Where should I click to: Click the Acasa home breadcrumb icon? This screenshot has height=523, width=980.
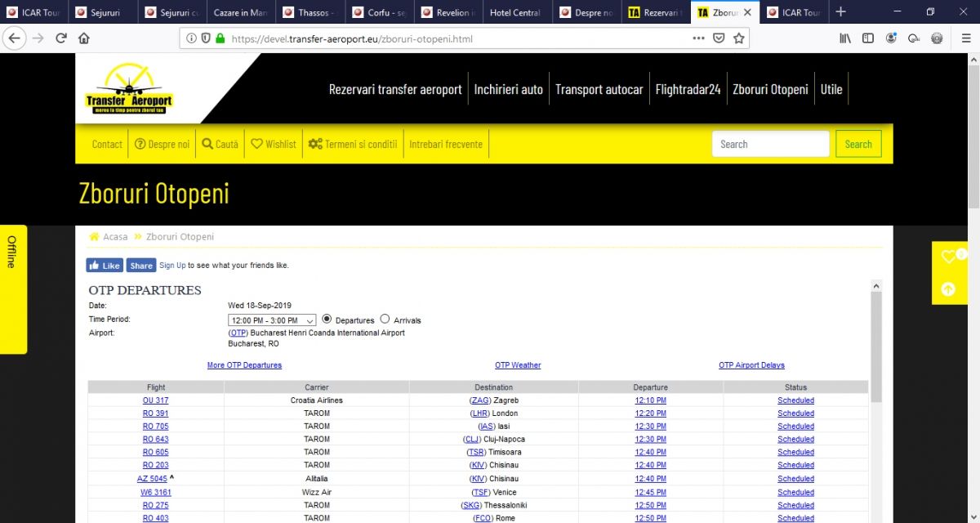[x=94, y=237]
